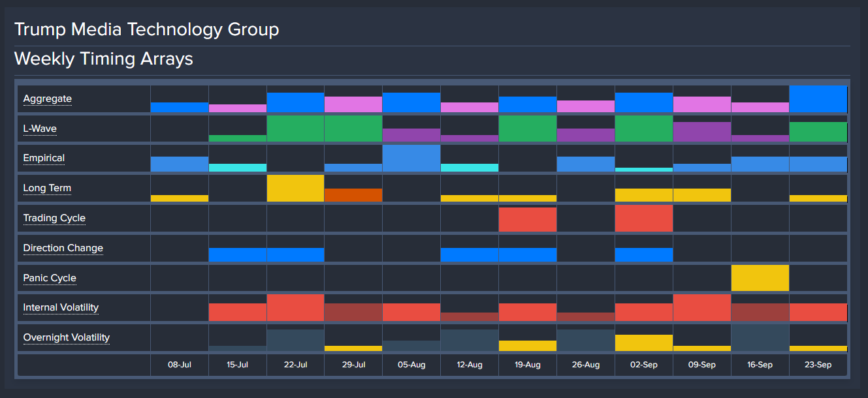Select the 12-Aug date label

pos(470,365)
